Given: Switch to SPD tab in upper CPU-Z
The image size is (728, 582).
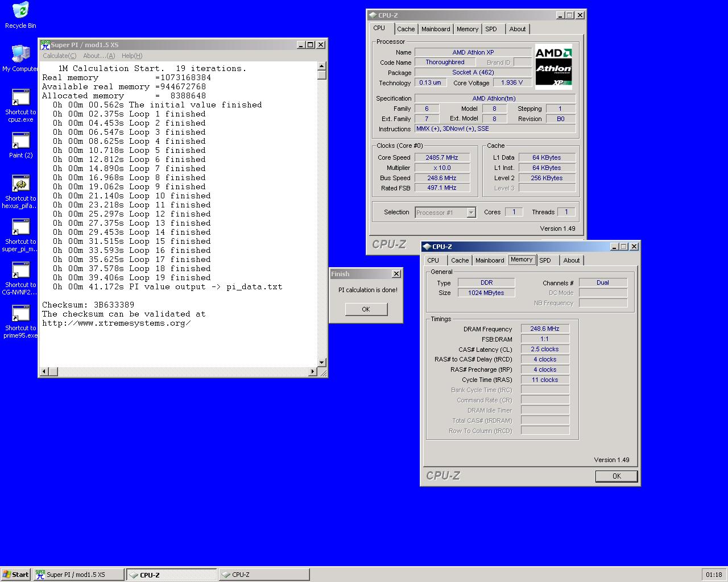Looking at the screenshot, I should [x=491, y=29].
